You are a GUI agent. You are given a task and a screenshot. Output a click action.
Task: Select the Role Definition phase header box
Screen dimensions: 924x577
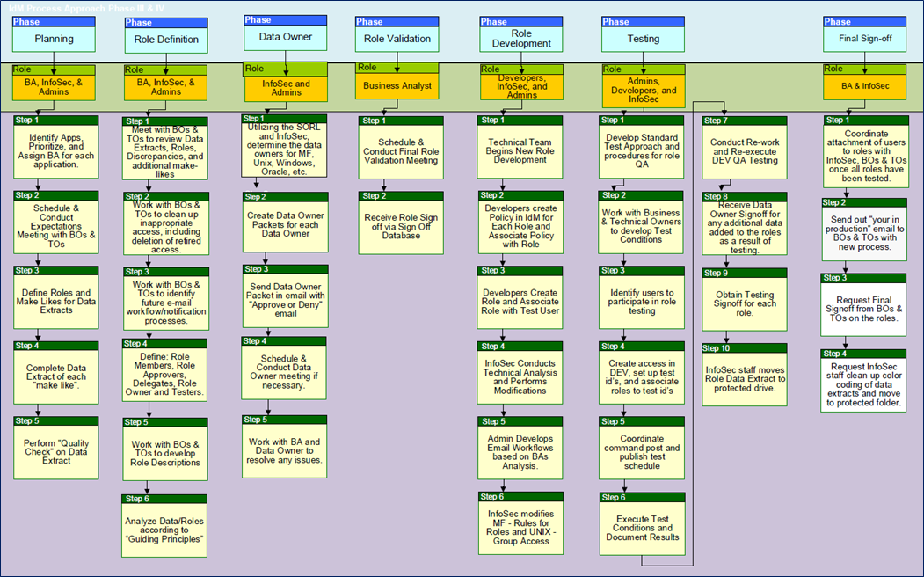(x=164, y=39)
